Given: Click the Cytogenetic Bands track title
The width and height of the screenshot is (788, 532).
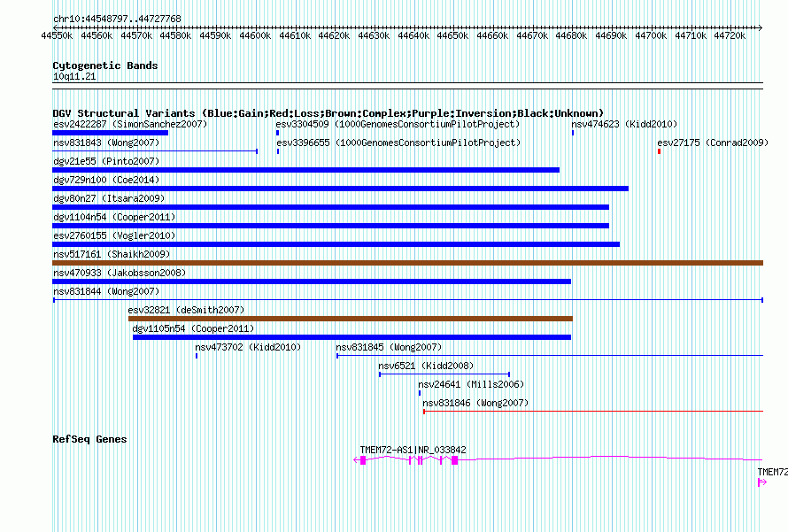Looking at the screenshot, I should 105,66.
